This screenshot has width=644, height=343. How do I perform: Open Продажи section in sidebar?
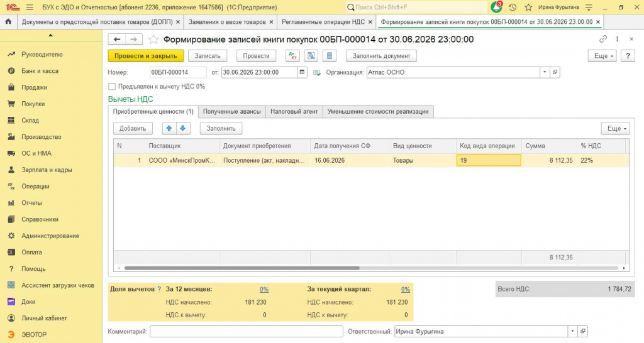[x=34, y=87]
